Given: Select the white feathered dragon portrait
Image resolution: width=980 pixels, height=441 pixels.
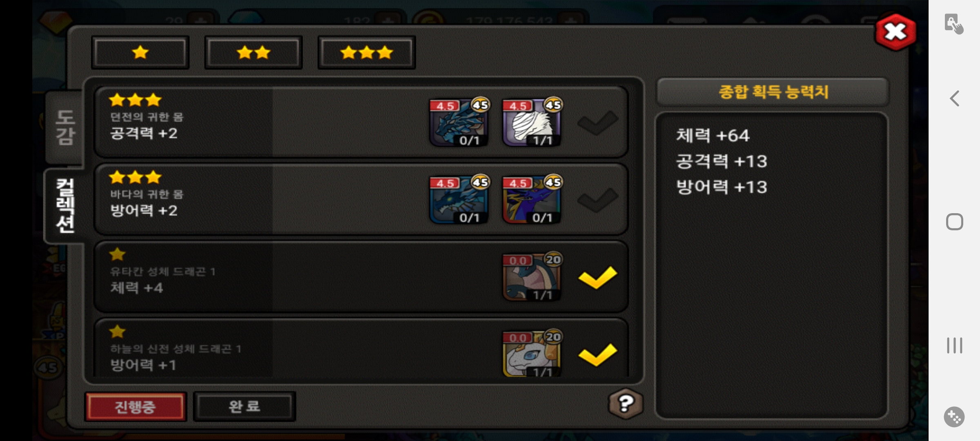Looking at the screenshot, I should 532,122.
